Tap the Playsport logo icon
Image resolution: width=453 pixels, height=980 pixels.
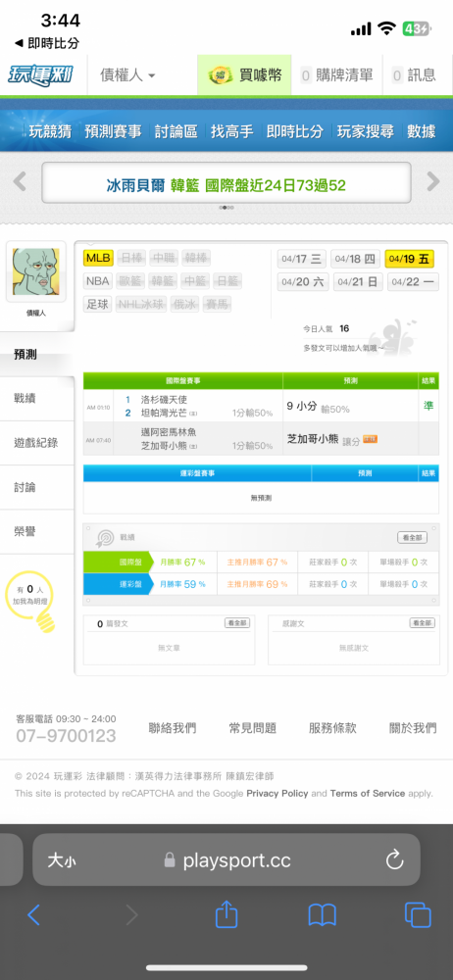coord(40,75)
